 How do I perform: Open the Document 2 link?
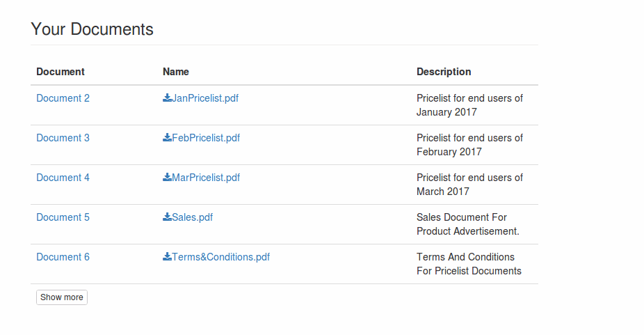point(63,98)
